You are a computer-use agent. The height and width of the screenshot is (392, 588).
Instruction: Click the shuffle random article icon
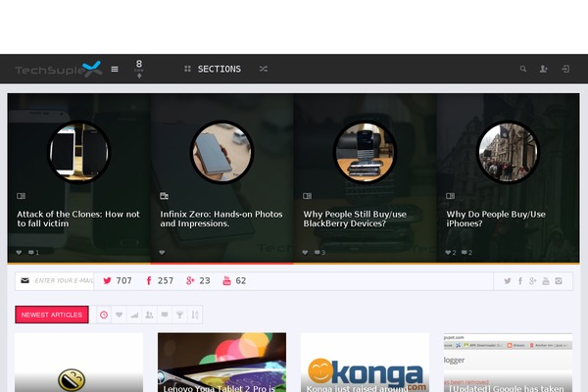pos(264,69)
